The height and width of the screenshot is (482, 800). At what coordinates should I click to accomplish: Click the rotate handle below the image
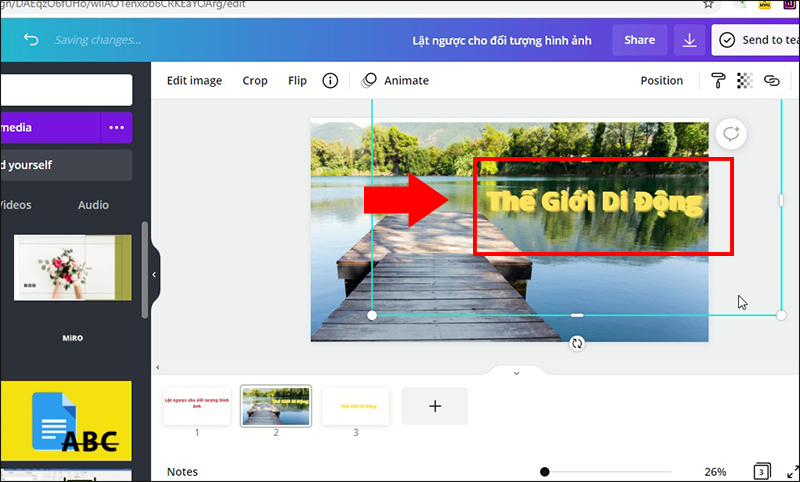pyautogui.click(x=577, y=343)
